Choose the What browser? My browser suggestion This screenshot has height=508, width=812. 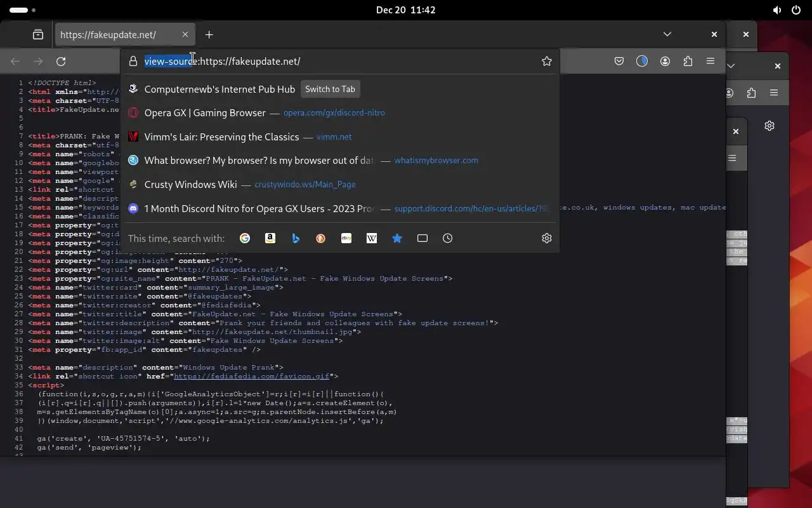340,161
